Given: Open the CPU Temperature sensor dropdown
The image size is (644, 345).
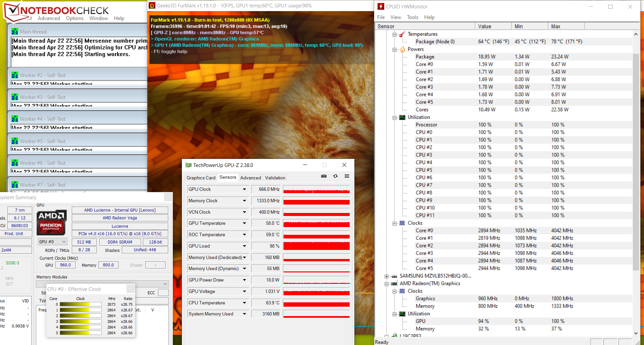Looking at the screenshot, I should [x=245, y=303].
